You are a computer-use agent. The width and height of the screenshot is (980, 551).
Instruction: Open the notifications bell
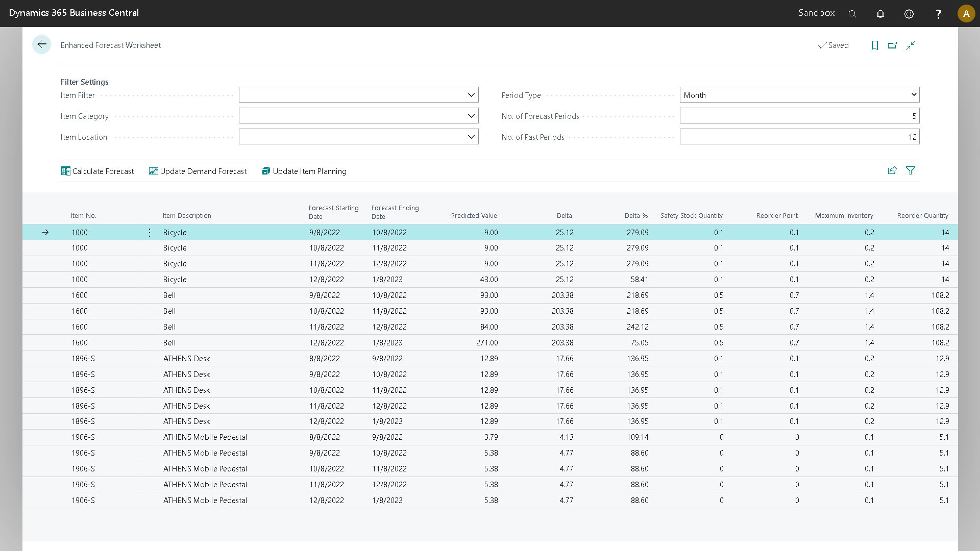pyautogui.click(x=880, y=13)
